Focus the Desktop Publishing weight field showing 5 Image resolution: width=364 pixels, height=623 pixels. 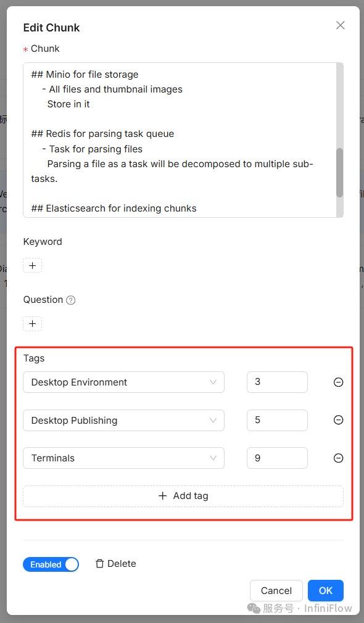tap(277, 420)
